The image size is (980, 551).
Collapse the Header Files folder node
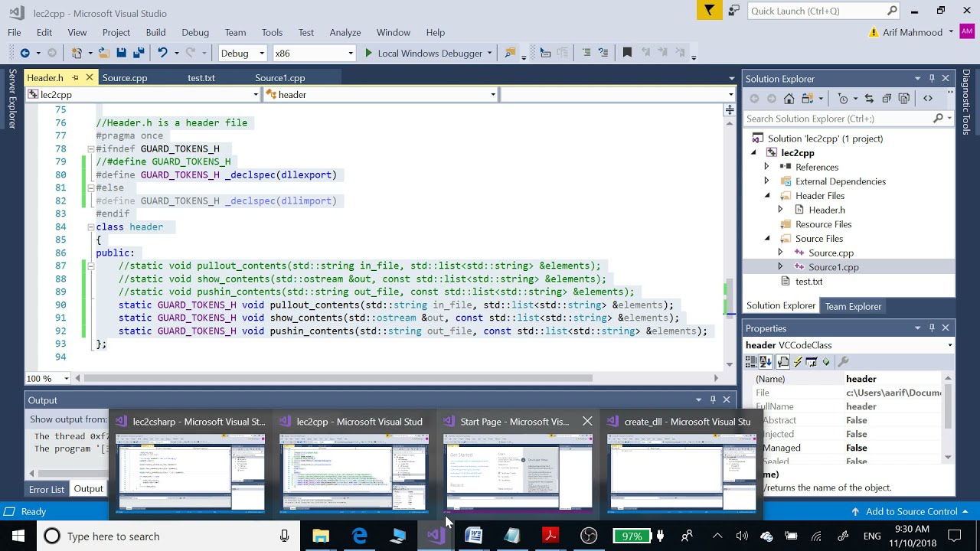point(766,195)
